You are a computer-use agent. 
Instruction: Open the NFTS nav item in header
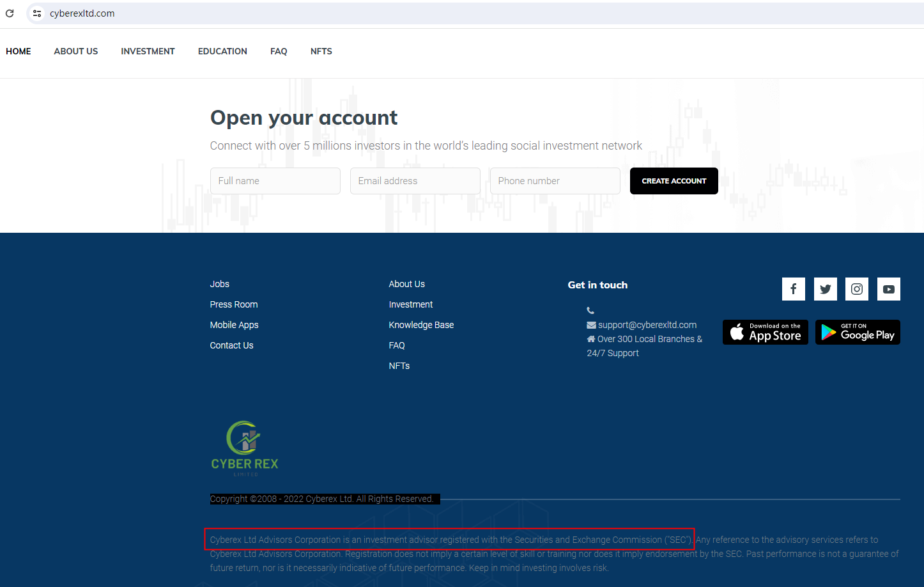[321, 51]
